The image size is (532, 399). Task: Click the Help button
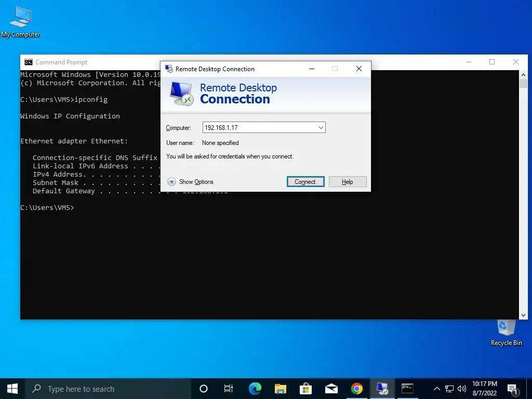348,181
